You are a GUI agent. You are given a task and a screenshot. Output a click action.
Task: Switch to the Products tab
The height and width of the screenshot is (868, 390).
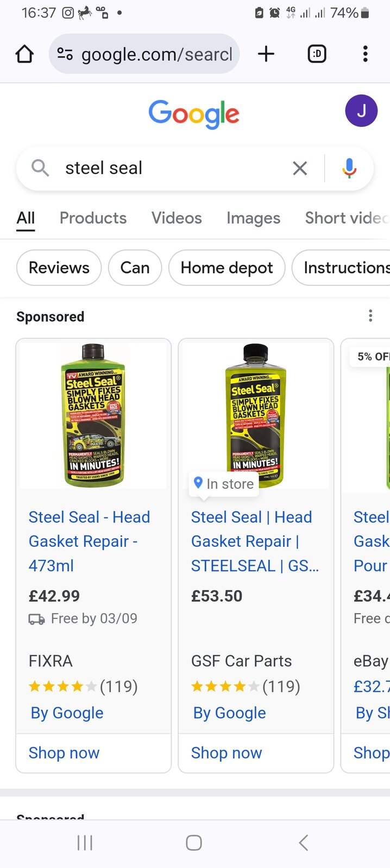[x=93, y=218]
